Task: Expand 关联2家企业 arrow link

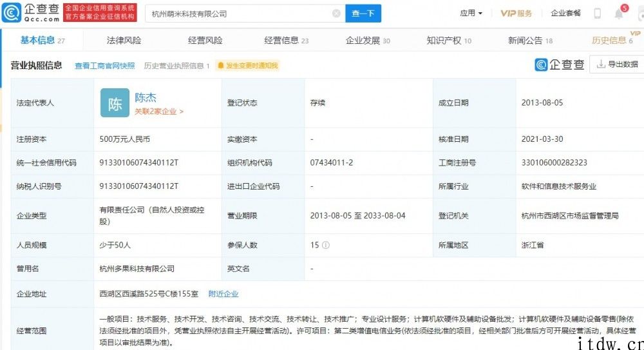Action: [159, 112]
